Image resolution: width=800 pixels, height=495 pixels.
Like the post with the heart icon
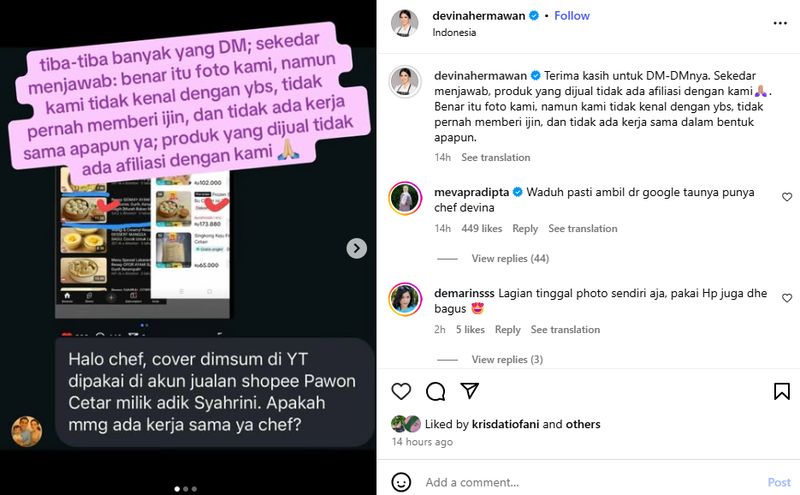401,391
